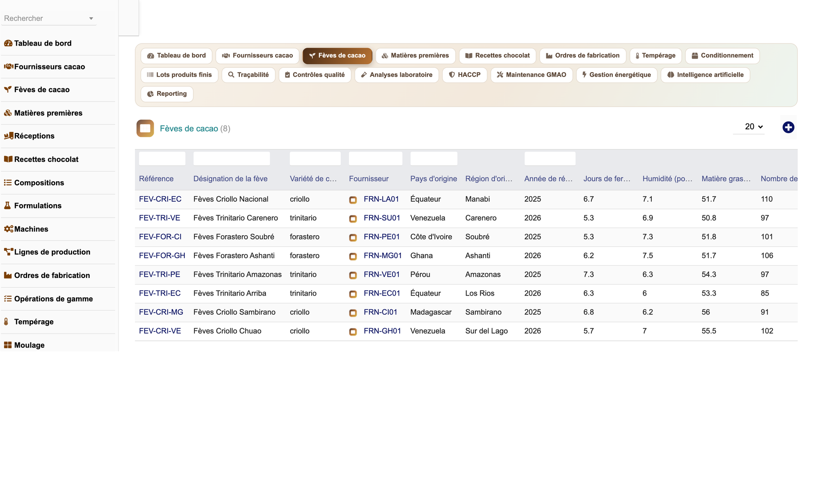Click the Recettes chocolat book sidebar icon
815x504 pixels.
(8, 159)
